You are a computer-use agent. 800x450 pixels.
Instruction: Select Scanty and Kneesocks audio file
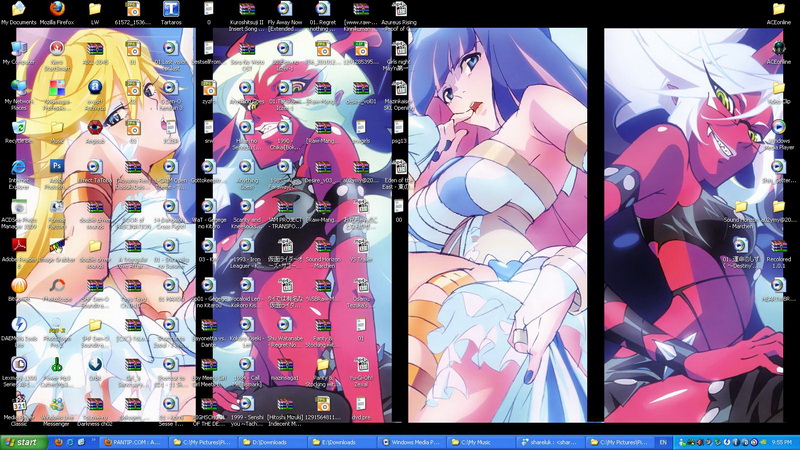(246, 214)
